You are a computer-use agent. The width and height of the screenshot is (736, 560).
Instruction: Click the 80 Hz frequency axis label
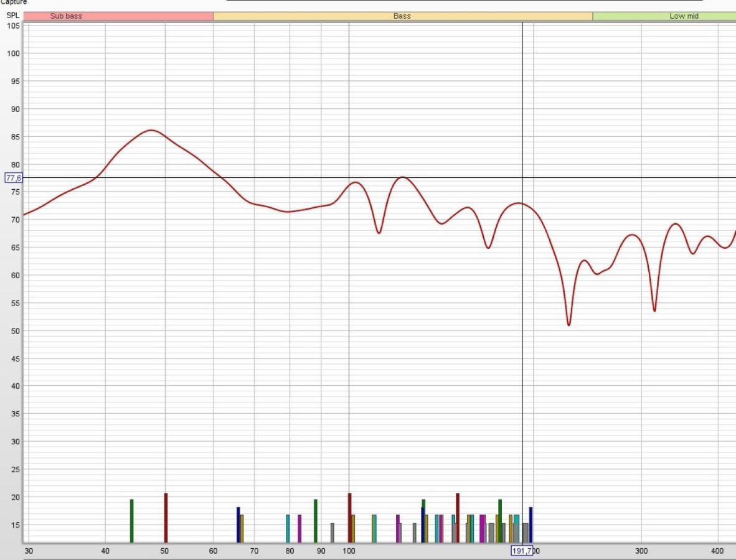[290, 551]
